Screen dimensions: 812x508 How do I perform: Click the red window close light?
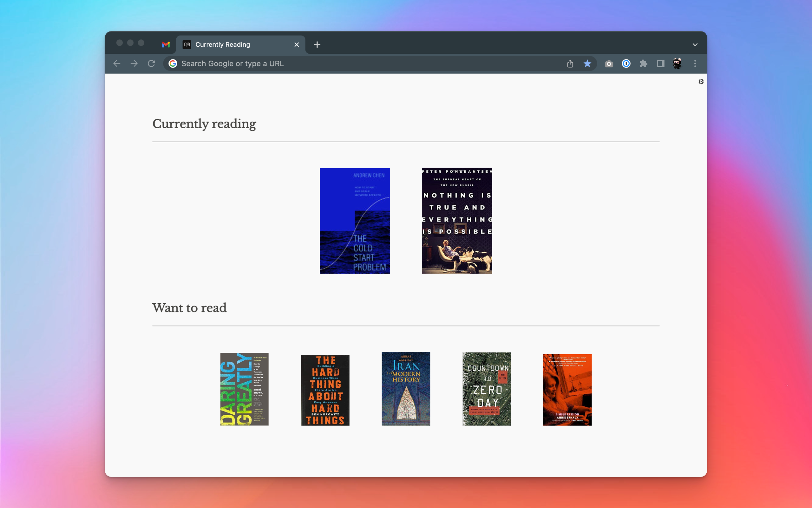coord(120,43)
